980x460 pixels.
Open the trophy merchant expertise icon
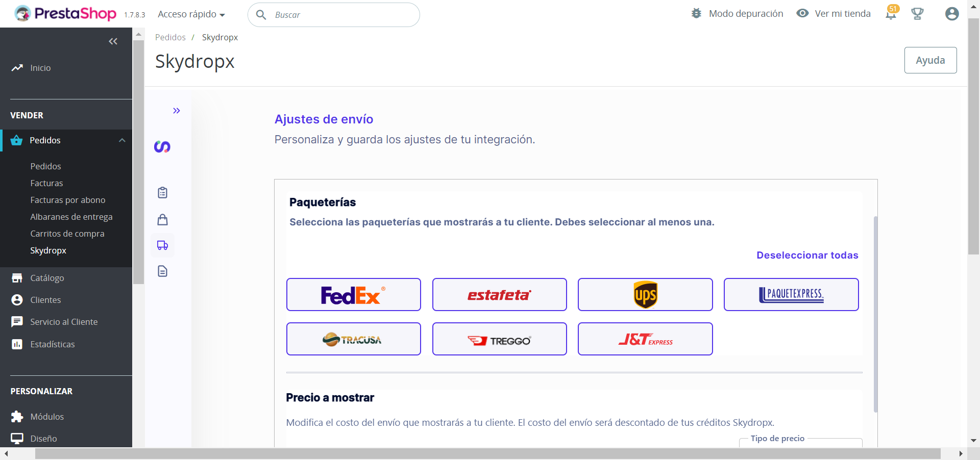coord(917,14)
